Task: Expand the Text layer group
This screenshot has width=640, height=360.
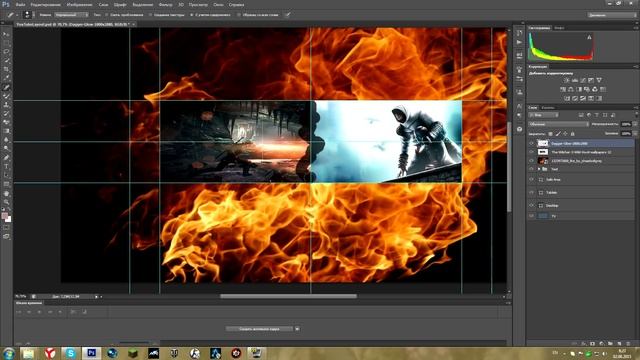Action: [x=539, y=169]
